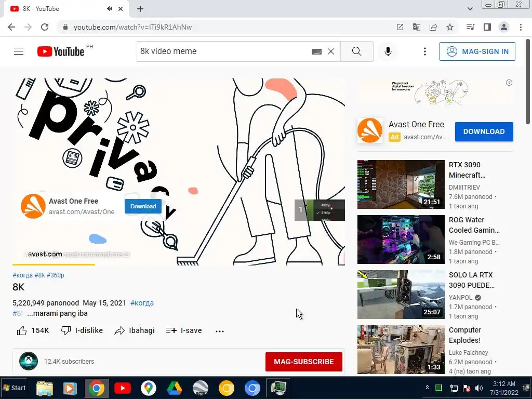Click the translate page icon
This screenshot has width=532, height=399.
click(416, 27)
